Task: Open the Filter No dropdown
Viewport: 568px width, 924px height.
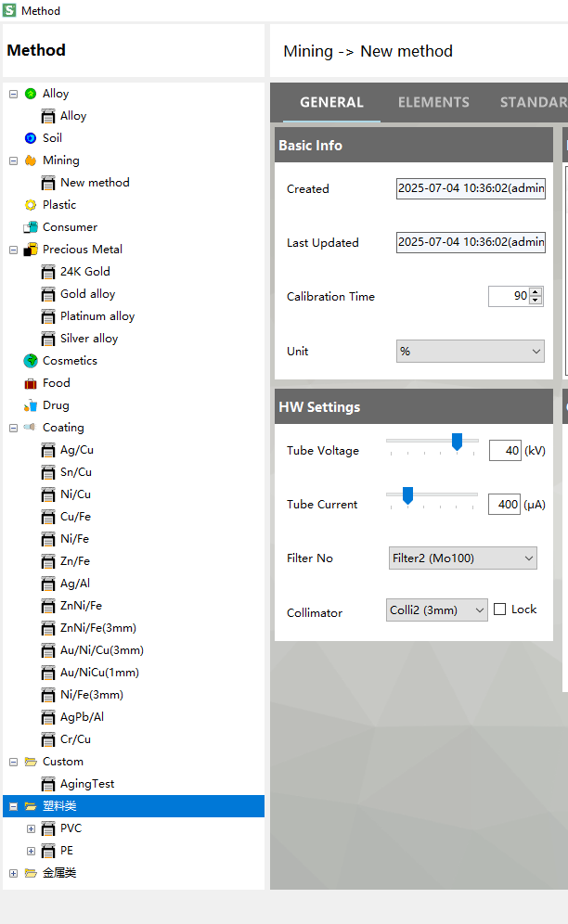Action: coord(462,558)
